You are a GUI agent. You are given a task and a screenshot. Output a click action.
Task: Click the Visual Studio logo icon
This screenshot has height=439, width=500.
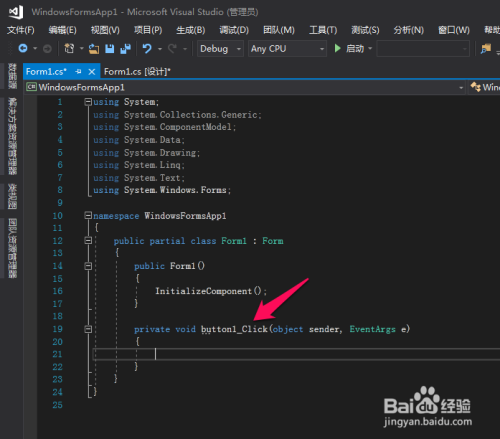pos(16,12)
